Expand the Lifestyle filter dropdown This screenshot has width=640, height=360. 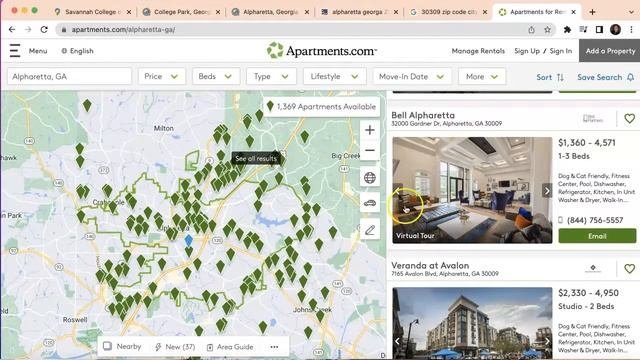point(335,76)
